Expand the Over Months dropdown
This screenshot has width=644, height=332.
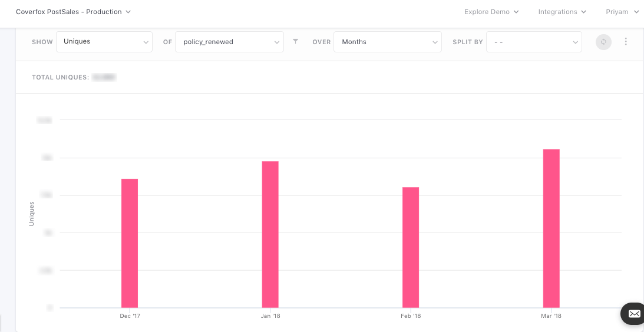(x=387, y=42)
